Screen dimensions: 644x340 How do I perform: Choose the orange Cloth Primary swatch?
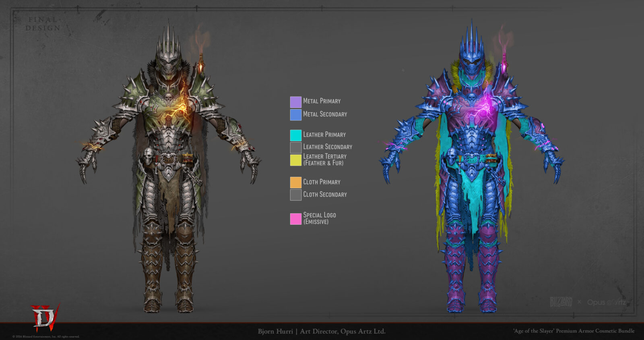(296, 182)
